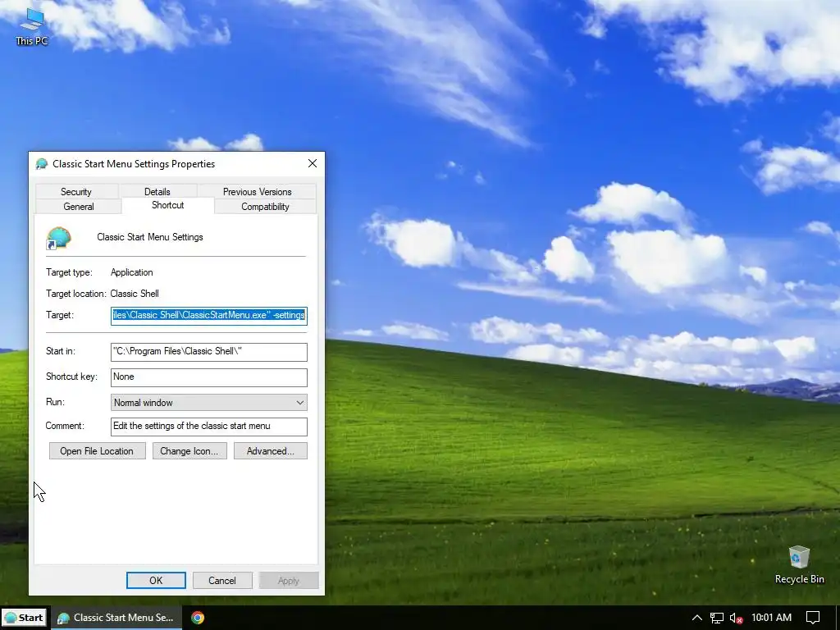
Task: Click the Start in input field
Action: coord(209,351)
